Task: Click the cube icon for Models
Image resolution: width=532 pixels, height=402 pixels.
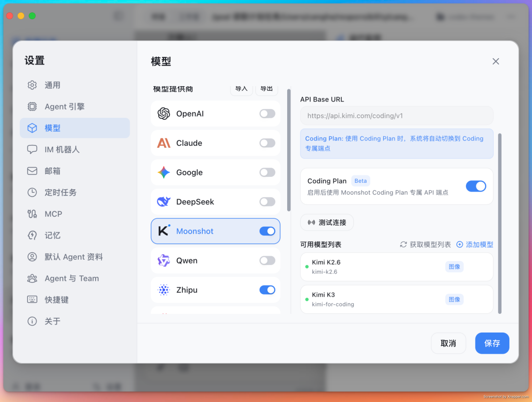Action: point(32,128)
